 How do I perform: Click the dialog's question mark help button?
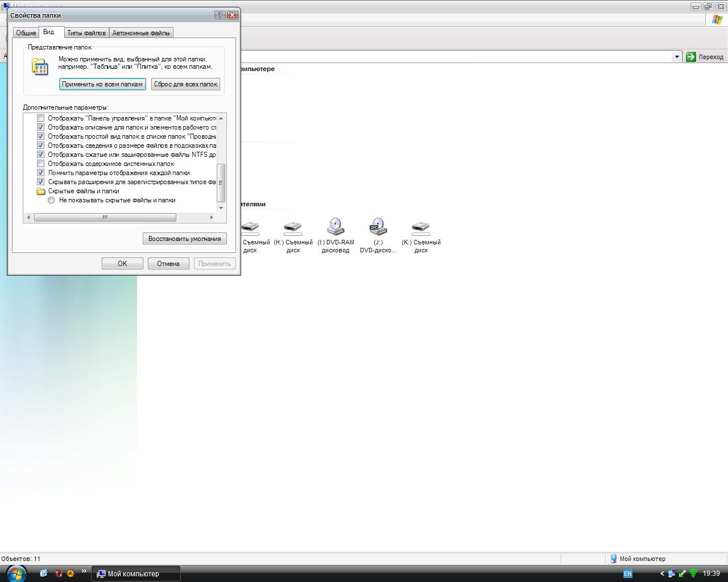tap(221, 15)
